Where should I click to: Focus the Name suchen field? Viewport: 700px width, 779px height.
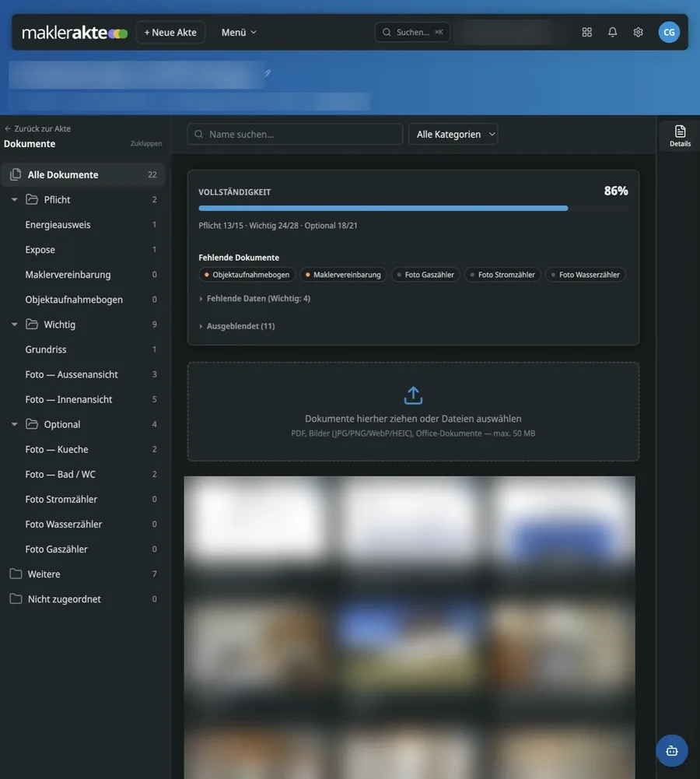click(x=295, y=134)
